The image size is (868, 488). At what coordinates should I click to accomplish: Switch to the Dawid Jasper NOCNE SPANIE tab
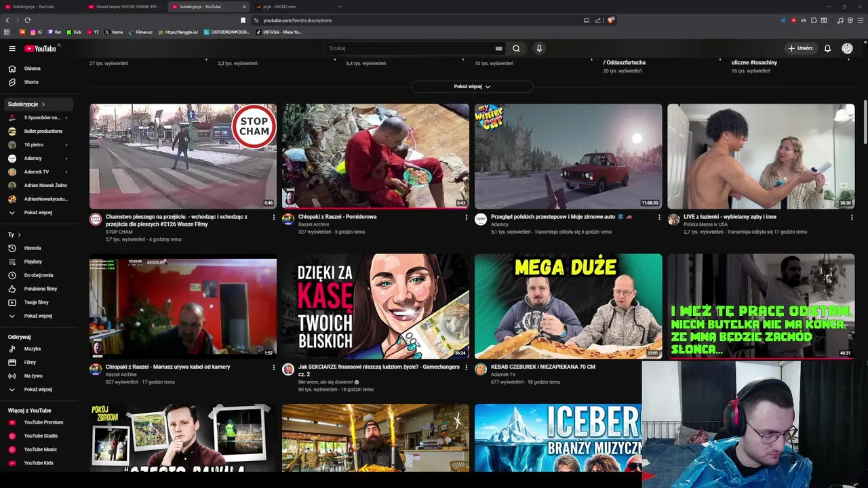coord(124,7)
